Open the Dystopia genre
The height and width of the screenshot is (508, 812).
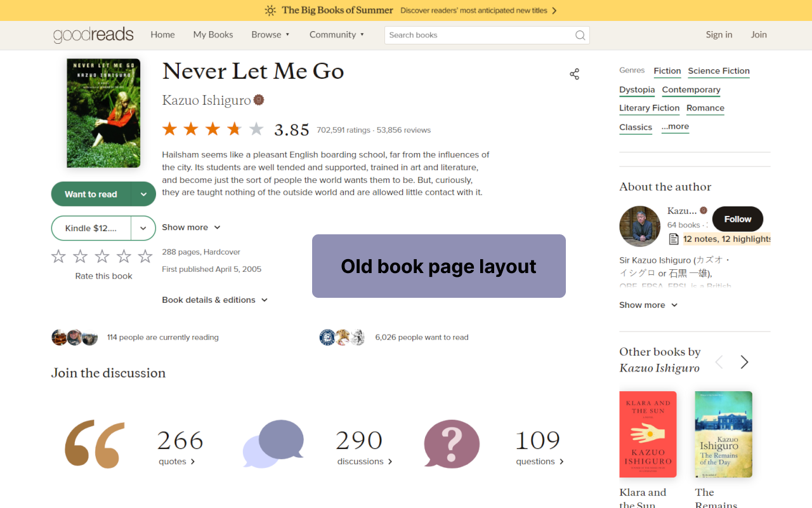coord(637,90)
